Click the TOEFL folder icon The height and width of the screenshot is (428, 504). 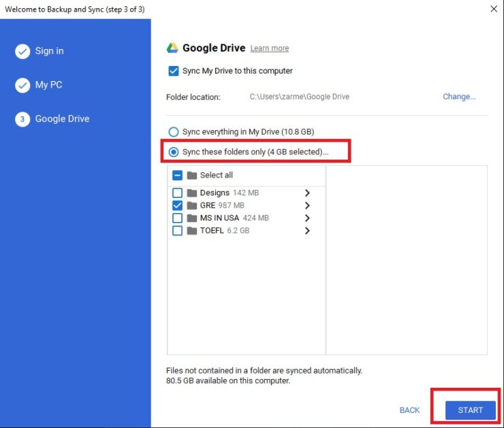point(192,231)
